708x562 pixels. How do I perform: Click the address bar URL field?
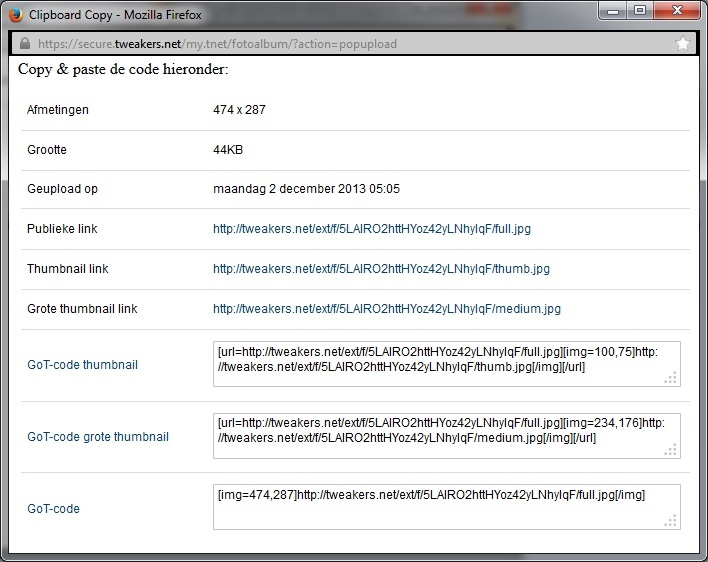click(354, 44)
